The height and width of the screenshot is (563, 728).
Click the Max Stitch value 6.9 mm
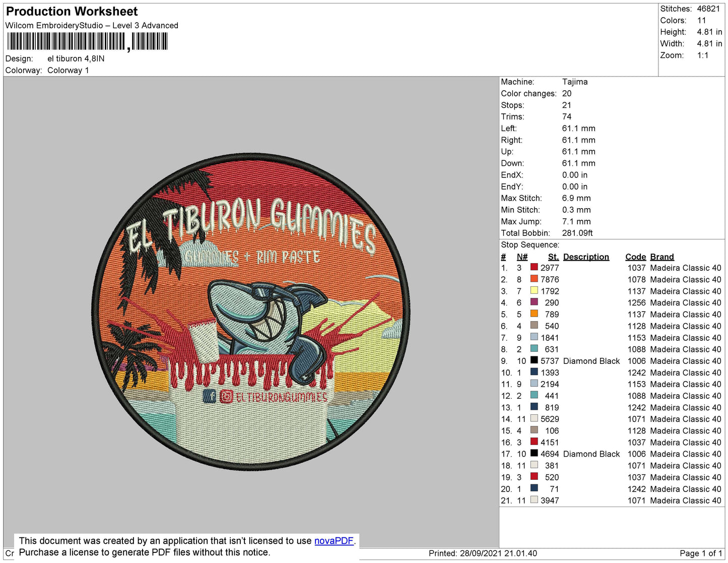tap(576, 198)
